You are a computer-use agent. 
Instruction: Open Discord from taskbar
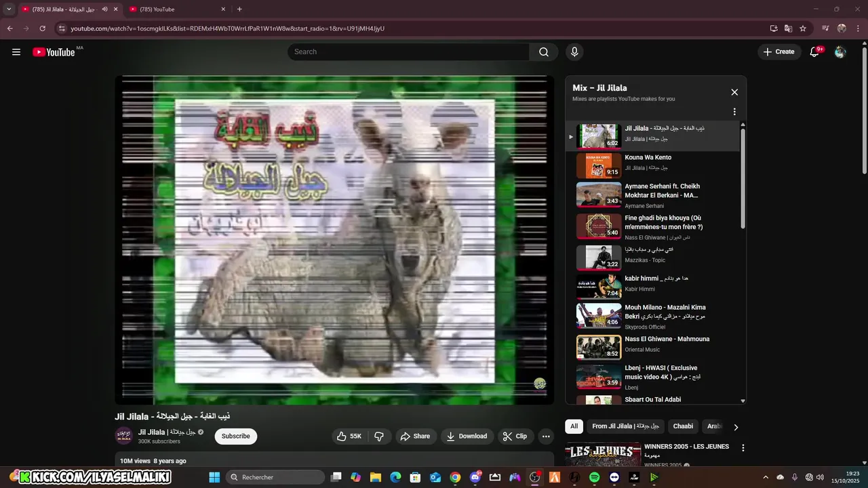point(475,477)
